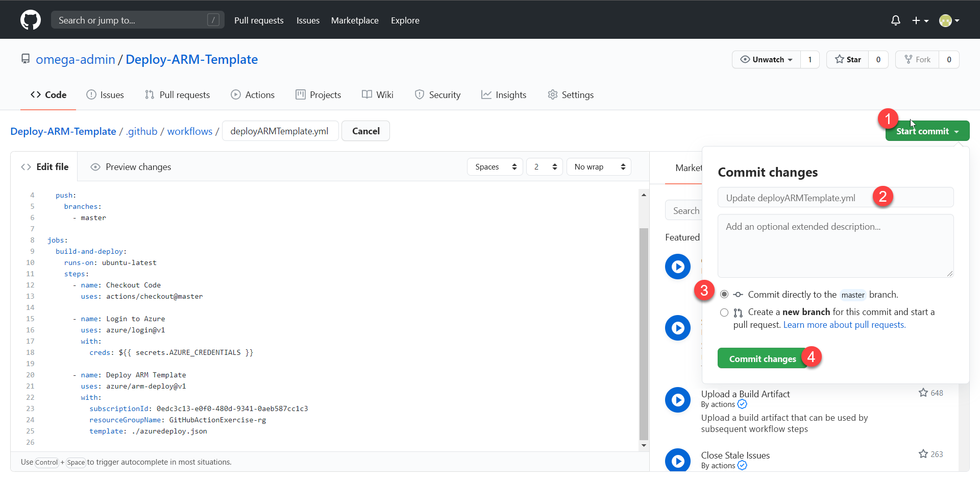Switch to Preview changes tab
980x481 pixels.
point(131,167)
